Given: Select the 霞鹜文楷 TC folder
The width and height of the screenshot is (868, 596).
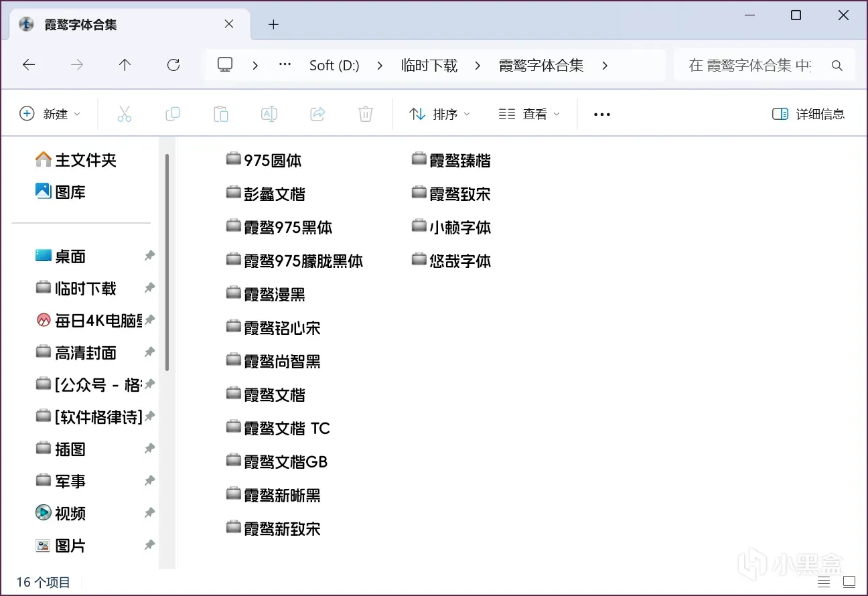Looking at the screenshot, I should [278, 429].
